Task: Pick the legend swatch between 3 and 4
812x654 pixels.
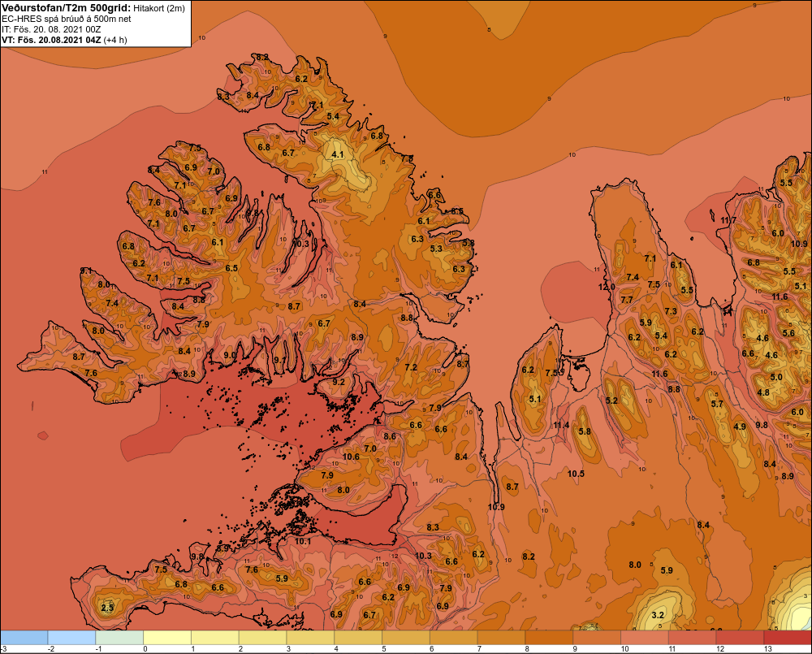Action: (x=310, y=638)
